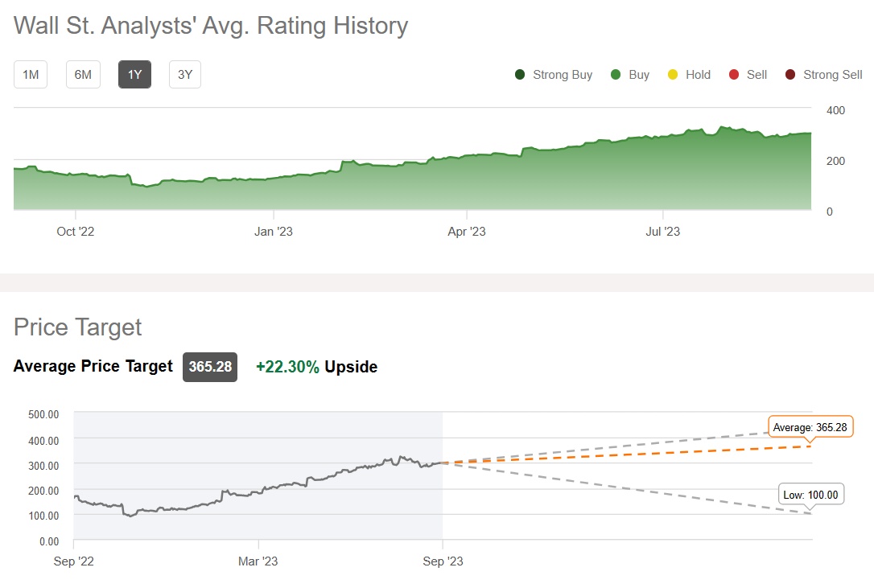Click the red Sell legend dot

click(733, 75)
